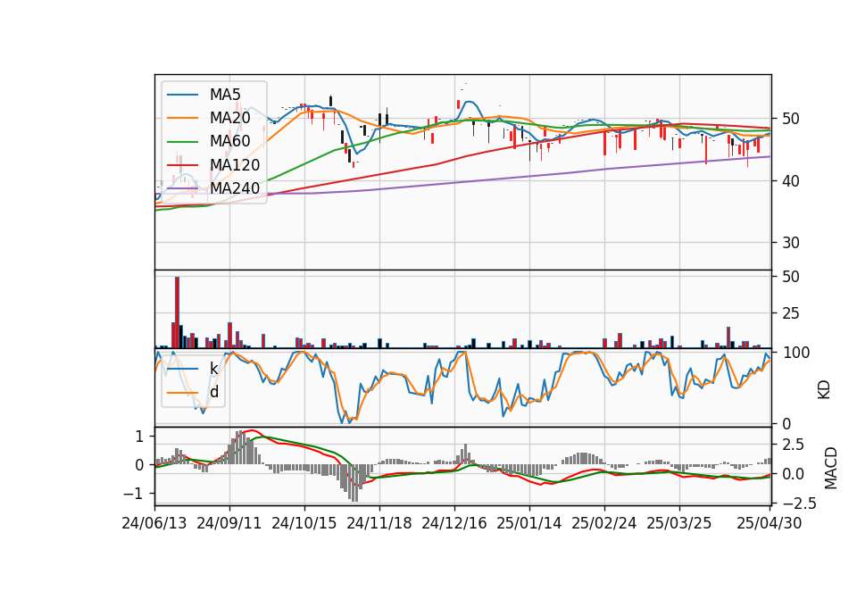Click the MA20 legend label

click(229, 118)
